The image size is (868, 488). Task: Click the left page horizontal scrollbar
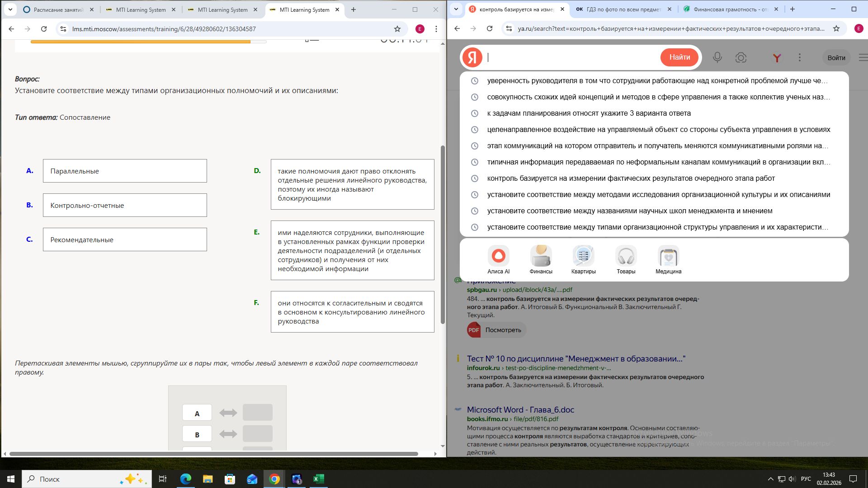click(213, 454)
